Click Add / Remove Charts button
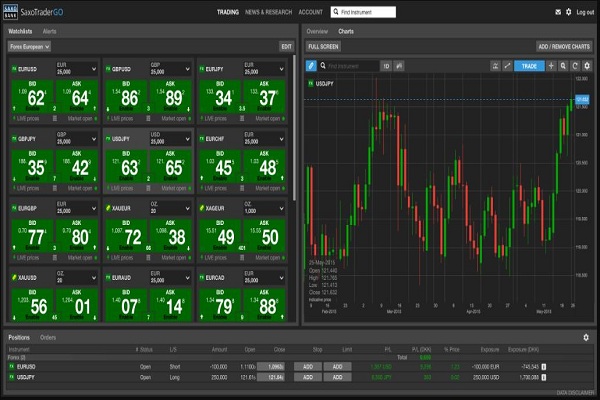This screenshot has width=600, height=400. [564, 47]
